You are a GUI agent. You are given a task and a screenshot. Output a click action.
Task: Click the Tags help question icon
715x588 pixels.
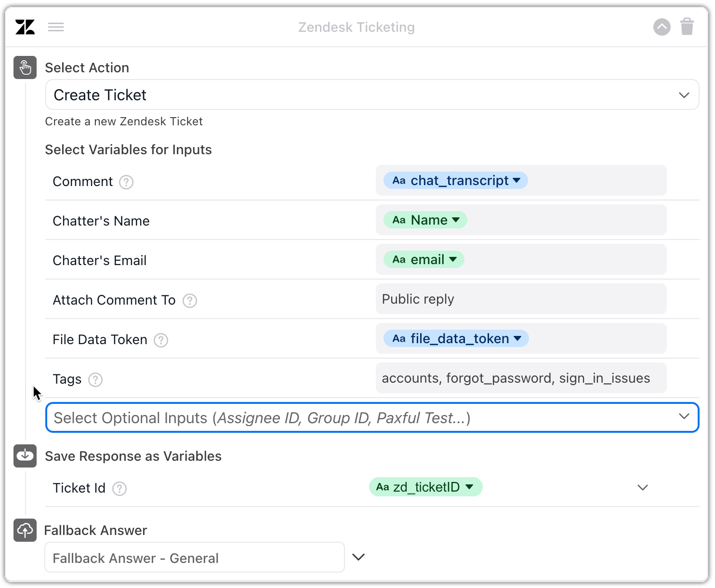(x=95, y=380)
